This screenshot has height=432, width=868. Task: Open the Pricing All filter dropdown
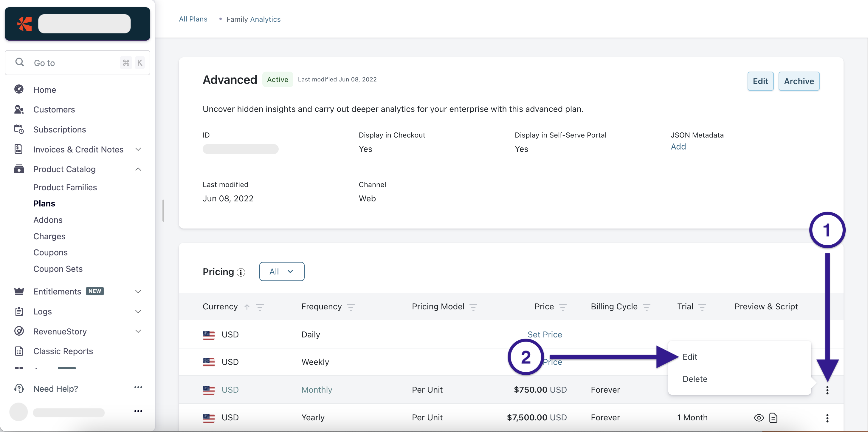click(x=282, y=271)
